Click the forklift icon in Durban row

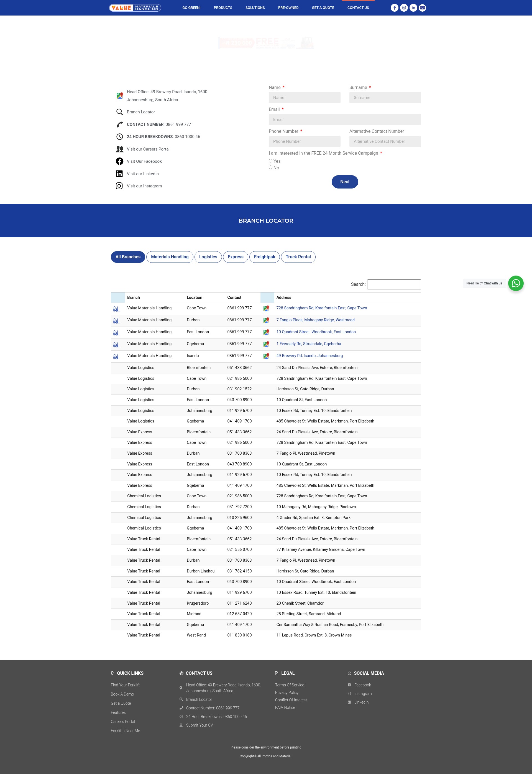116,321
